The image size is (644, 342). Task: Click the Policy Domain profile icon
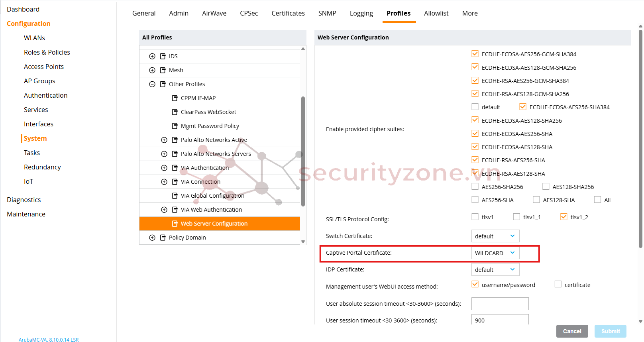pyautogui.click(x=163, y=238)
